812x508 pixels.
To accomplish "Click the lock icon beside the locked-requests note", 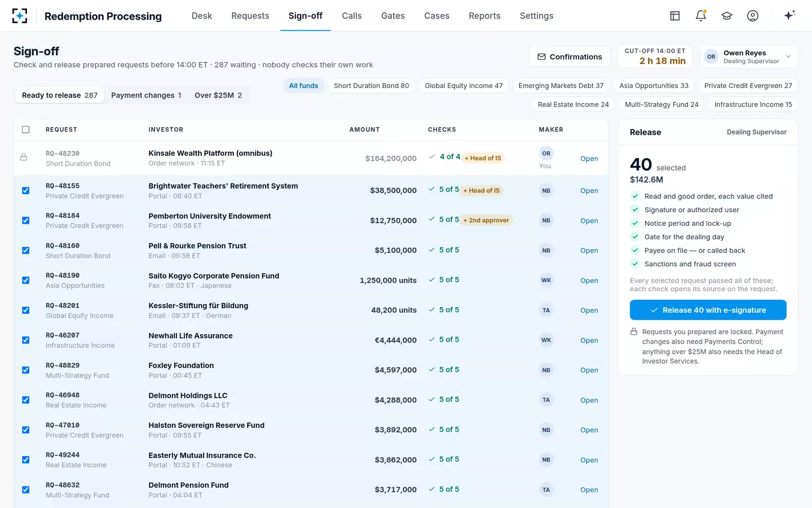I will coord(634,332).
